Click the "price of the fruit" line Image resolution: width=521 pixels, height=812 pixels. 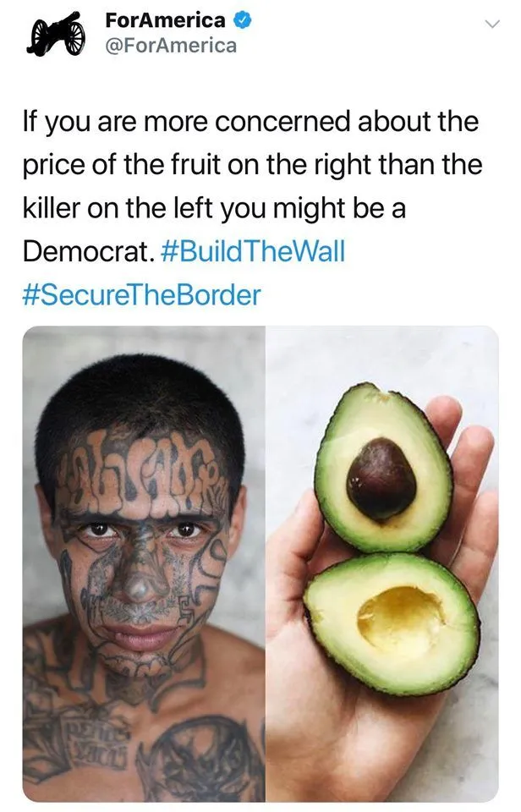click(x=252, y=165)
